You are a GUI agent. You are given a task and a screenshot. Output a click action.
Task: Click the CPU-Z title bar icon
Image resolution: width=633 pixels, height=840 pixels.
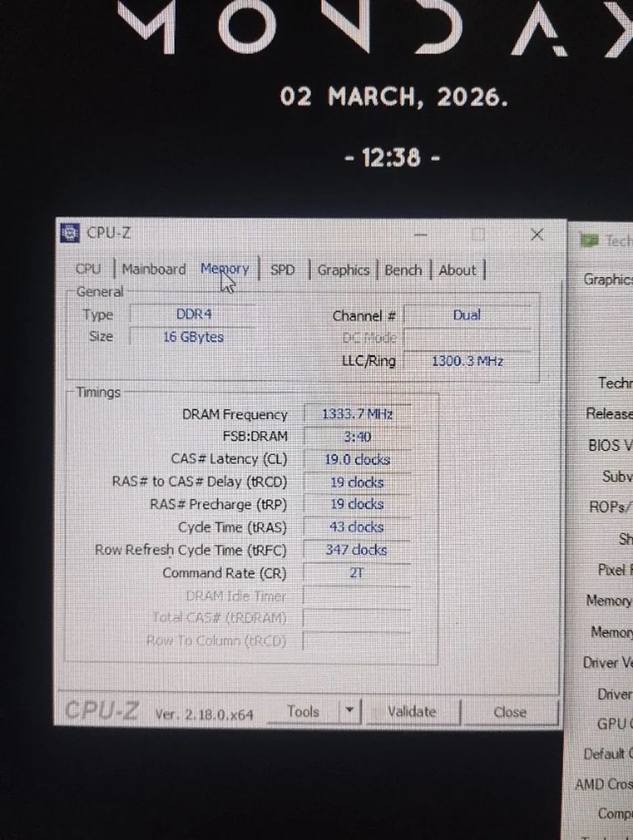pos(70,233)
